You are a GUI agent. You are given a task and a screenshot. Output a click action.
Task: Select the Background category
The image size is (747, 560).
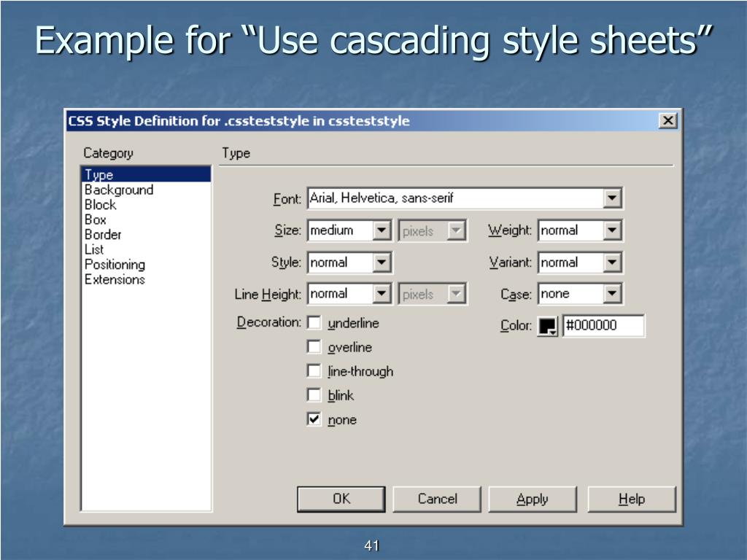coord(146,190)
